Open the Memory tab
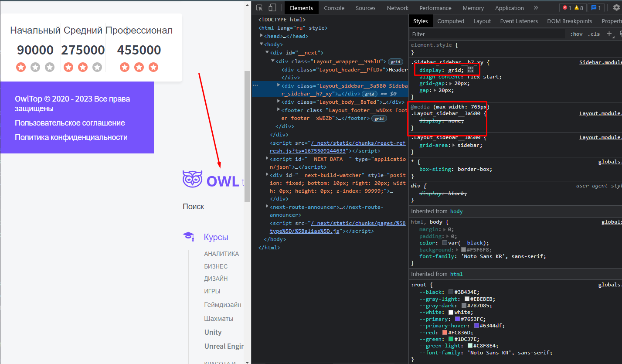 tap(473, 8)
